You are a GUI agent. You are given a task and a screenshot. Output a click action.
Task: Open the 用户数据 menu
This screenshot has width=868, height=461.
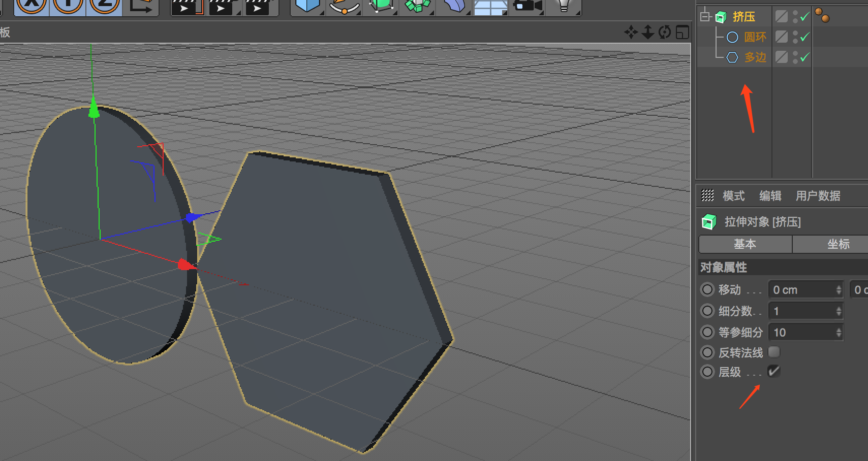pyautogui.click(x=818, y=195)
